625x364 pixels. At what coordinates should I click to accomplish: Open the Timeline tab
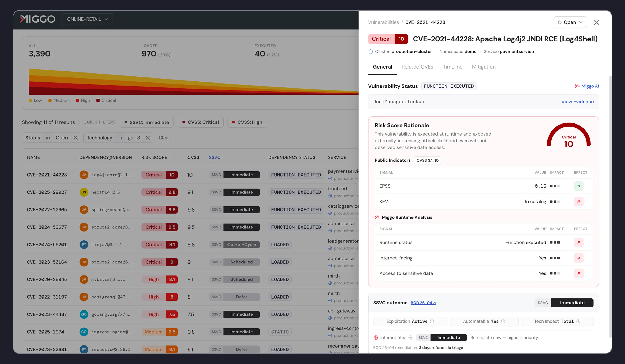(452, 67)
